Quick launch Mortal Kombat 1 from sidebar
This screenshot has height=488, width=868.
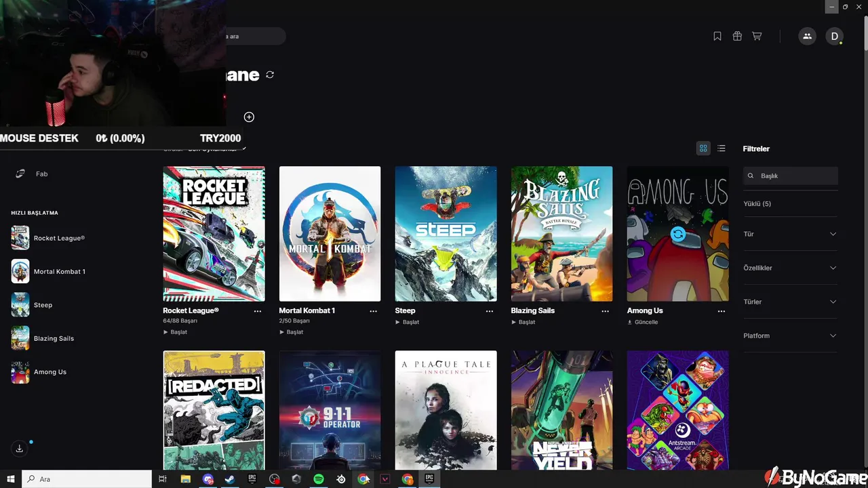pyautogui.click(x=47, y=272)
